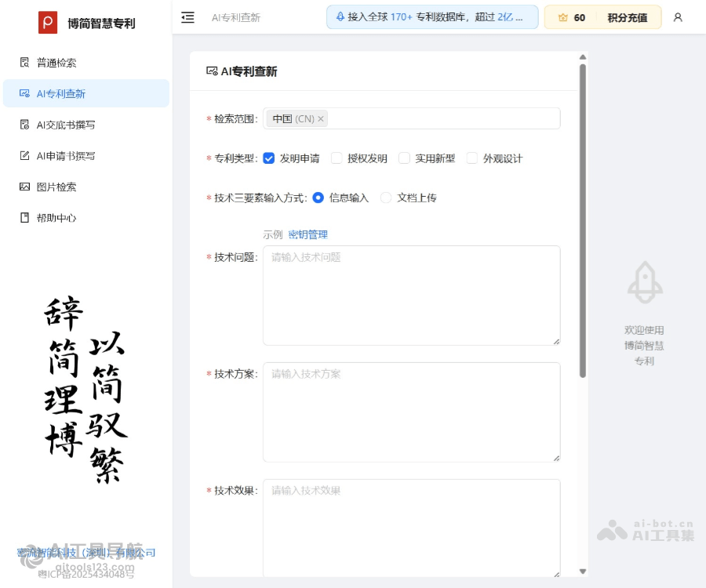This screenshot has width=706, height=588.
Task: Click the 普通检索 sidebar icon
Action: 25,62
